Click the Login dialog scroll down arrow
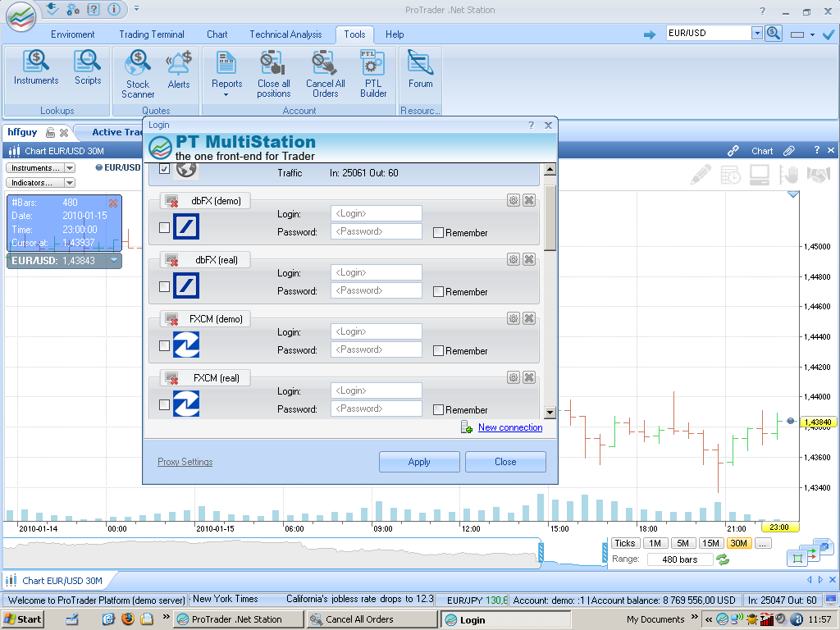Screen dimensions: 840x630 point(550,412)
